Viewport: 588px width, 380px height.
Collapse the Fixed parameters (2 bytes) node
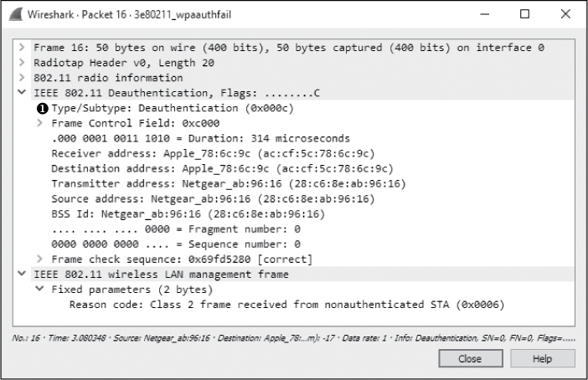point(39,289)
